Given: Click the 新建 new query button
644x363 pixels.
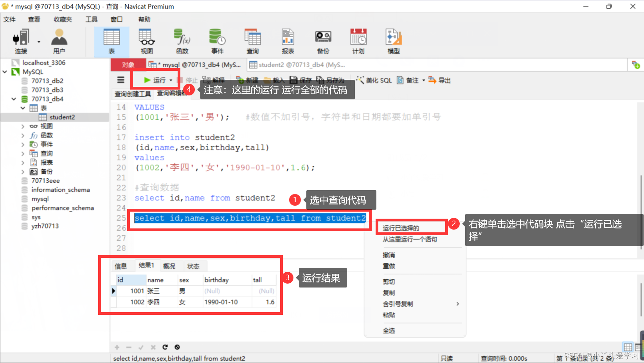Looking at the screenshot, I should [x=247, y=80].
